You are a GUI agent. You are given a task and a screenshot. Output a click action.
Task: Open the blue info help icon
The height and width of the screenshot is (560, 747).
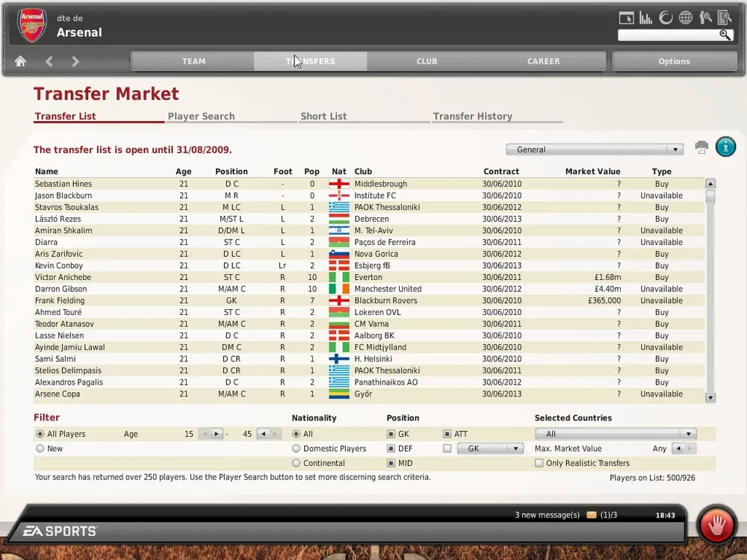pyautogui.click(x=725, y=146)
